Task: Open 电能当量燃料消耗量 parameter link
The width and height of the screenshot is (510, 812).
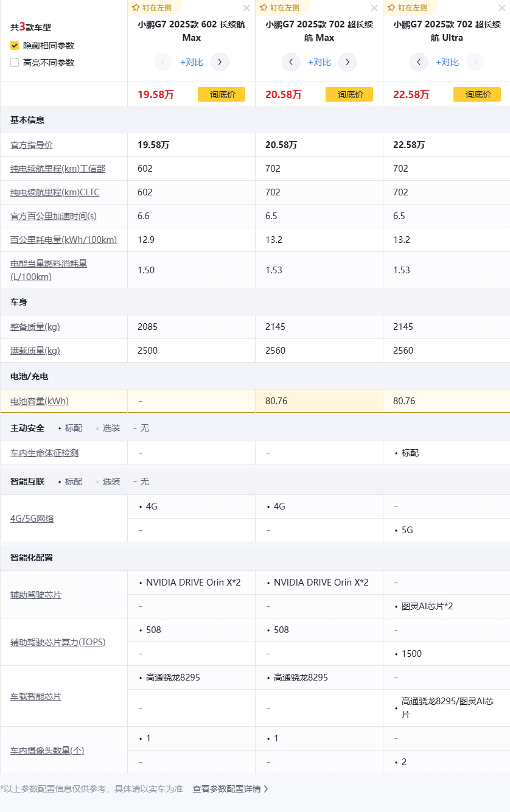Action: click(x=49, y=270)
